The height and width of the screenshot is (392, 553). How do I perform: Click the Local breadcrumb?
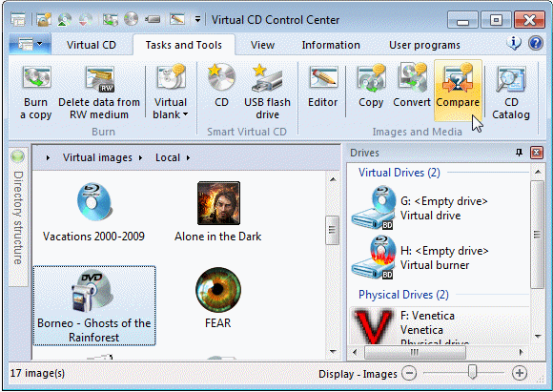tap(168, 157)
